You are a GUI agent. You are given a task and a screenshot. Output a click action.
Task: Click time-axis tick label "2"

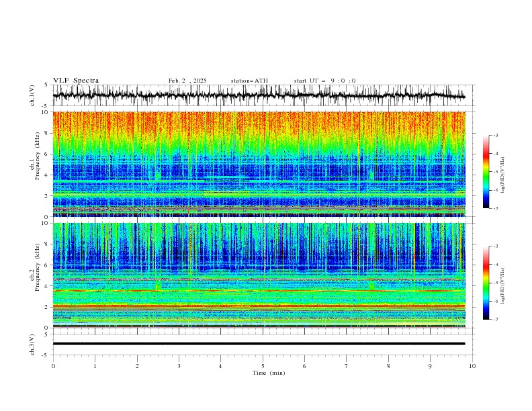point(137,366)
